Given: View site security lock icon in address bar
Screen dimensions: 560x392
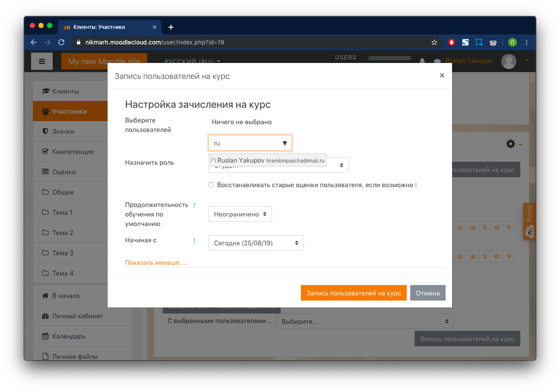Looking at the screenshot, I should (x=79, y=42).
